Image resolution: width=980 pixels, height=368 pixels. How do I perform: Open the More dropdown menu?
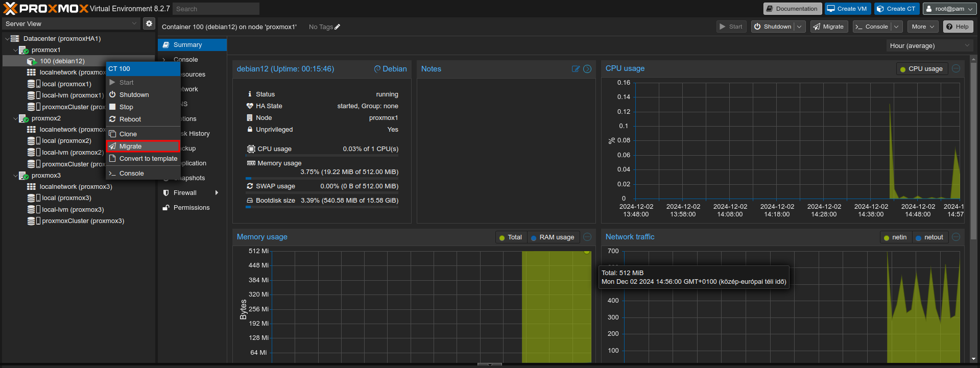coord(923,27)
